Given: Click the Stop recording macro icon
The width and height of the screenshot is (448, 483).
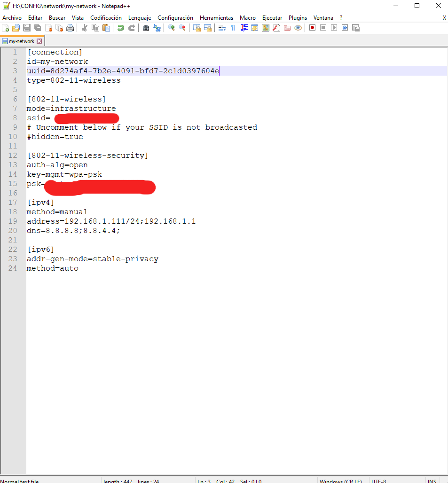Looking at the screenshot, I should pos(323,28).
